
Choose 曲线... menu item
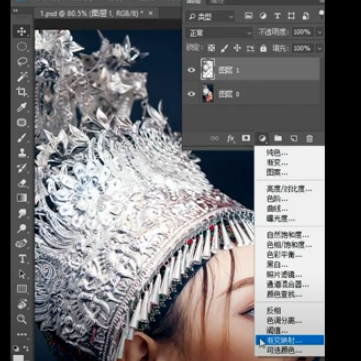click(x=277, y=209)
